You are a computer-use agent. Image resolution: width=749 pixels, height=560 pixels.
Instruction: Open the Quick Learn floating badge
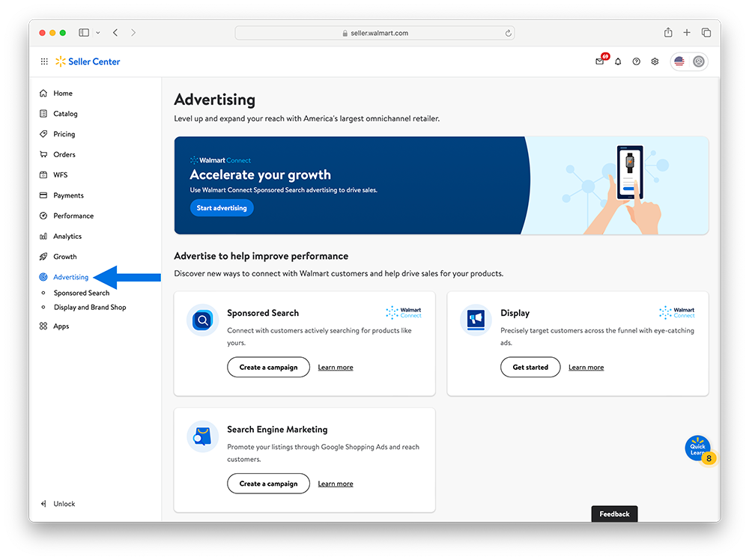tap(699, 449)
